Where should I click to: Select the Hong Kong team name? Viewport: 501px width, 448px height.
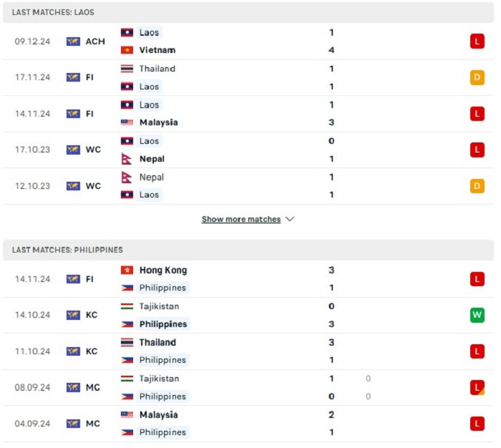pos(163,271)
